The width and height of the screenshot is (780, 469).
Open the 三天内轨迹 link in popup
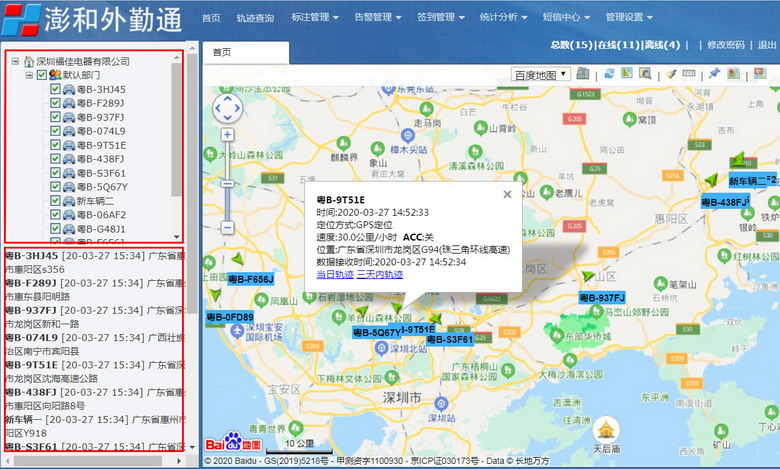[x=380, y=275]
